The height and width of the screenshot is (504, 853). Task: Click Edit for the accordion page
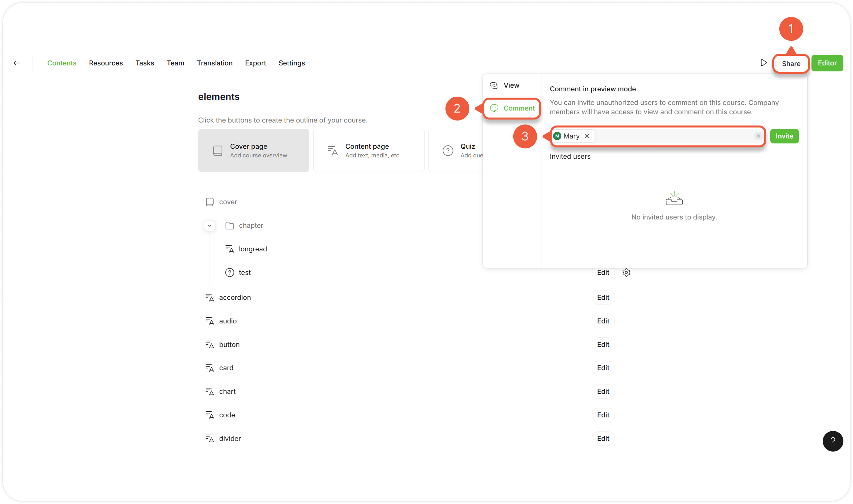[x=603, y=297]
